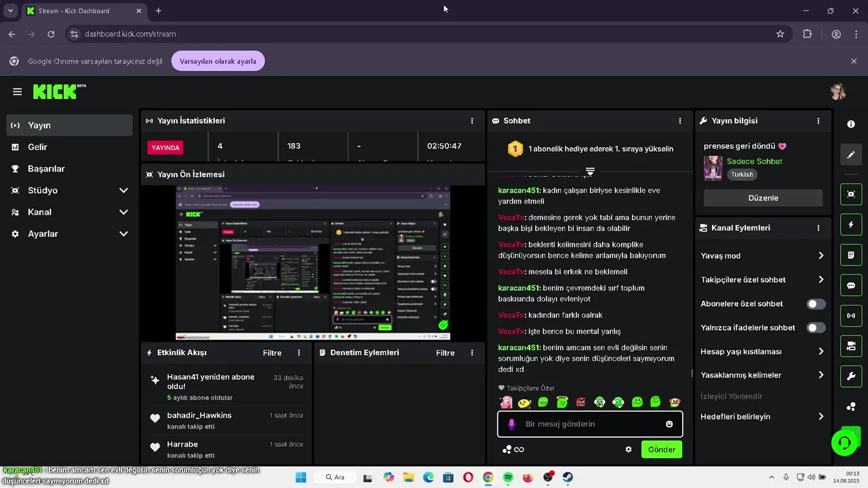Open Hesap yaşı kısıtlaması options
This screenshot has height=488, width=868.
point(763,352)
